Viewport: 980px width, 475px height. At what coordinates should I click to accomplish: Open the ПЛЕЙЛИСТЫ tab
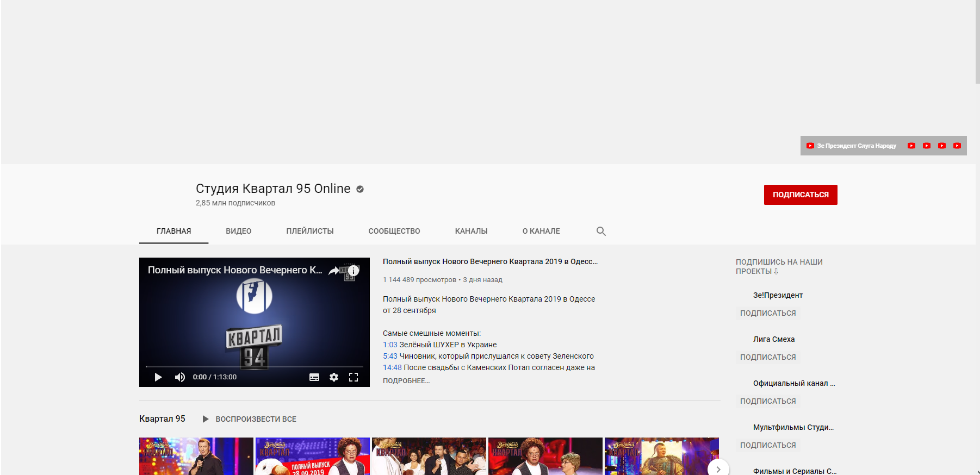point(310,231)
